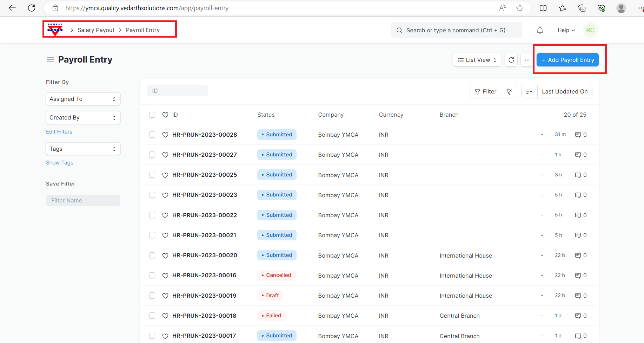Click the comment icon for HR-PRUN-2023-00027

click(x=578, y=155)
